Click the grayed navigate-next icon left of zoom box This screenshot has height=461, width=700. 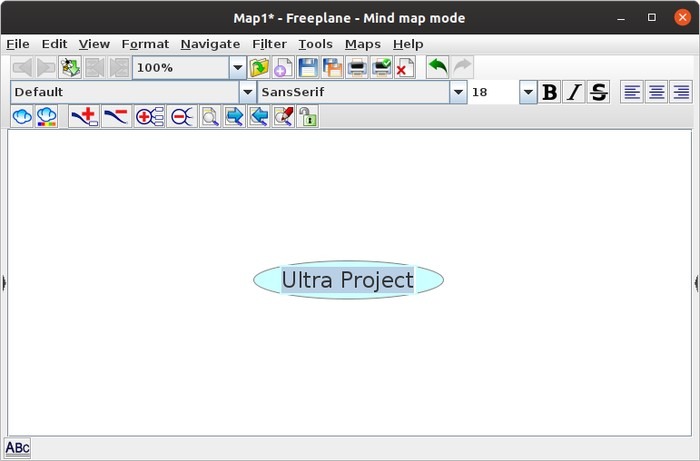pyautogui.click(x=119, y=67)
